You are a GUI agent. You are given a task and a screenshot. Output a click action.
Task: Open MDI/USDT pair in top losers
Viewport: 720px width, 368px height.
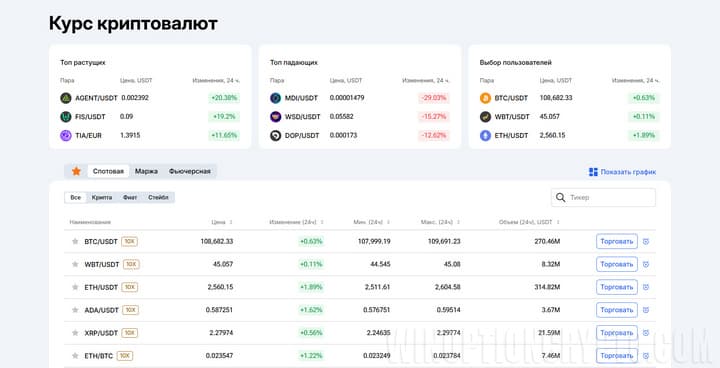click(301, 98)
